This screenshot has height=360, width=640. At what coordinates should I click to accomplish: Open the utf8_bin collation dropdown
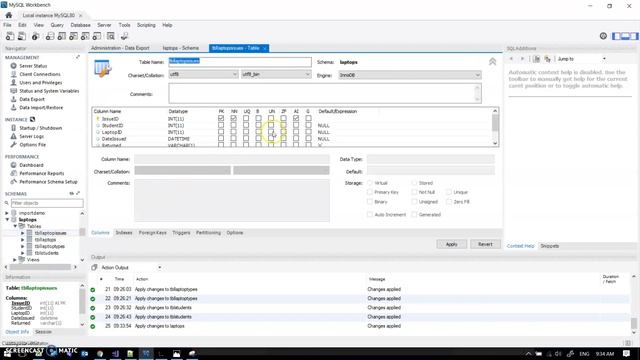click(x=276, y=74)
